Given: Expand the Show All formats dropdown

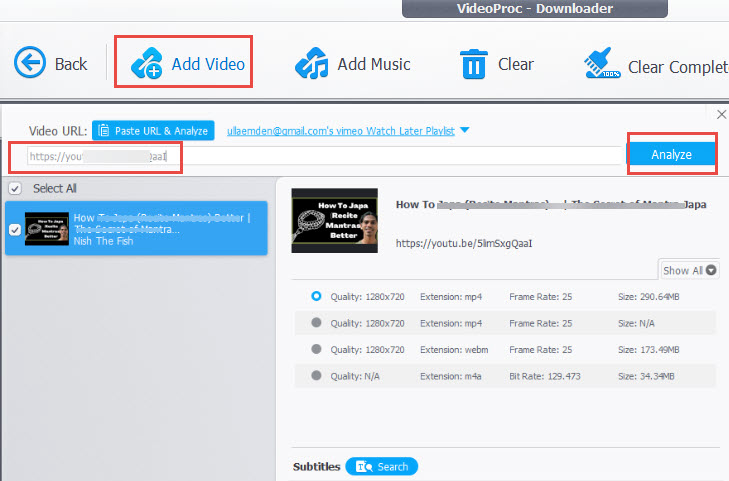Looking at the screenshot, I should [x=689, y=270].
